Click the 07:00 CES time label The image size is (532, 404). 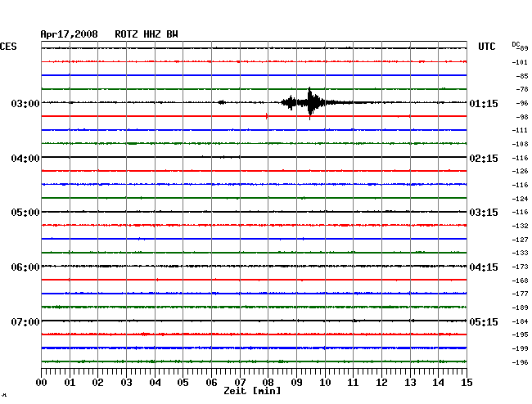[x=25, y=321]
